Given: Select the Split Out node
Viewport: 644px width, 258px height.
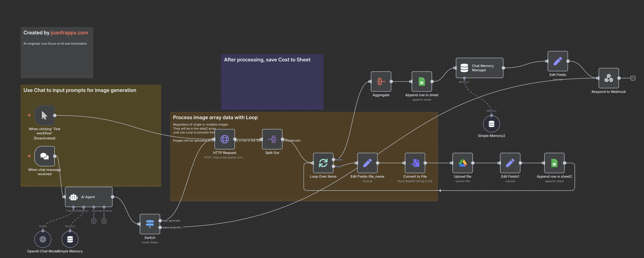Looking at the screenshot, I should (x=272, y=139).
